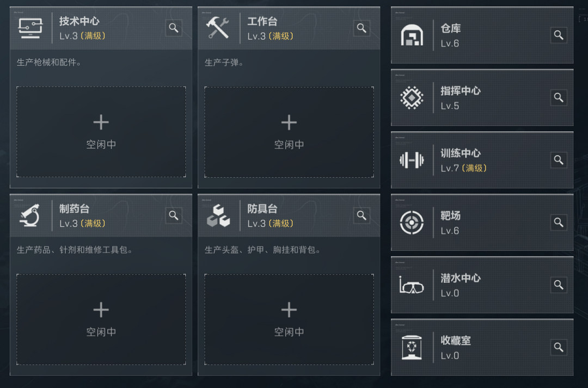This screenshot has height=388, width=588.
Task: Click the 防具台 idle production slot
Action: (x=289, y=319)
